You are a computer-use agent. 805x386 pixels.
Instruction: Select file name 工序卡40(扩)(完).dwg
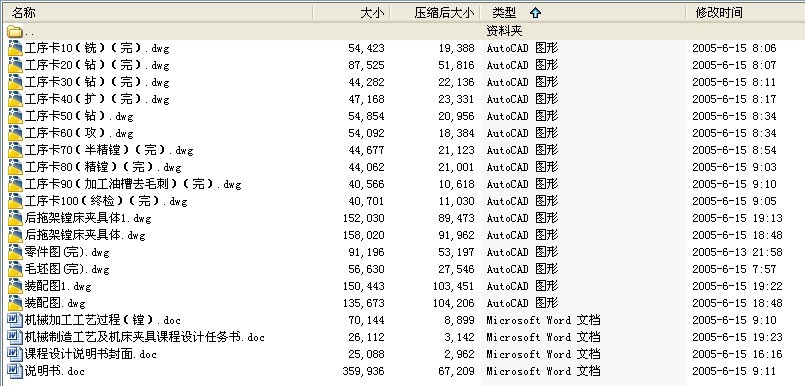coord(97,99)
